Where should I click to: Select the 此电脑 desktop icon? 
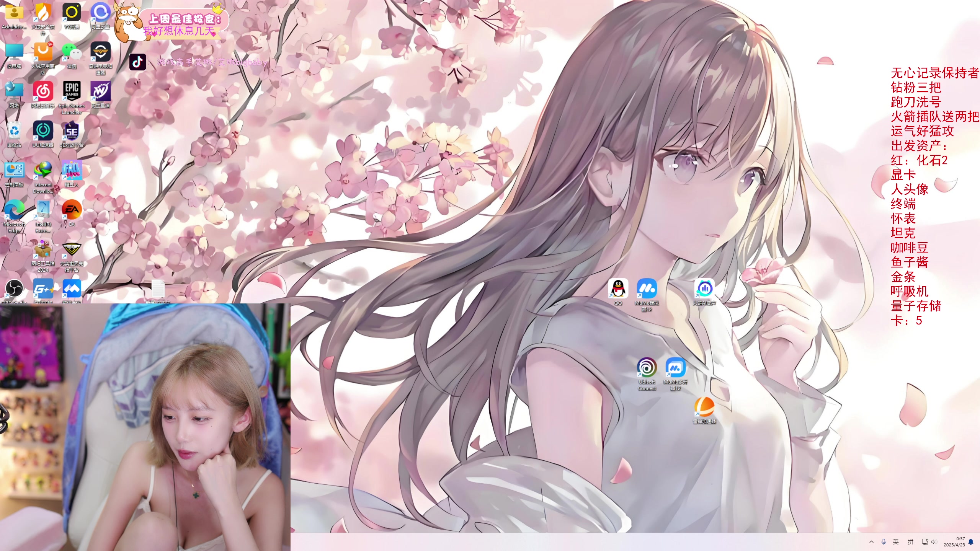pyautogui.click(x=14, y=56)
